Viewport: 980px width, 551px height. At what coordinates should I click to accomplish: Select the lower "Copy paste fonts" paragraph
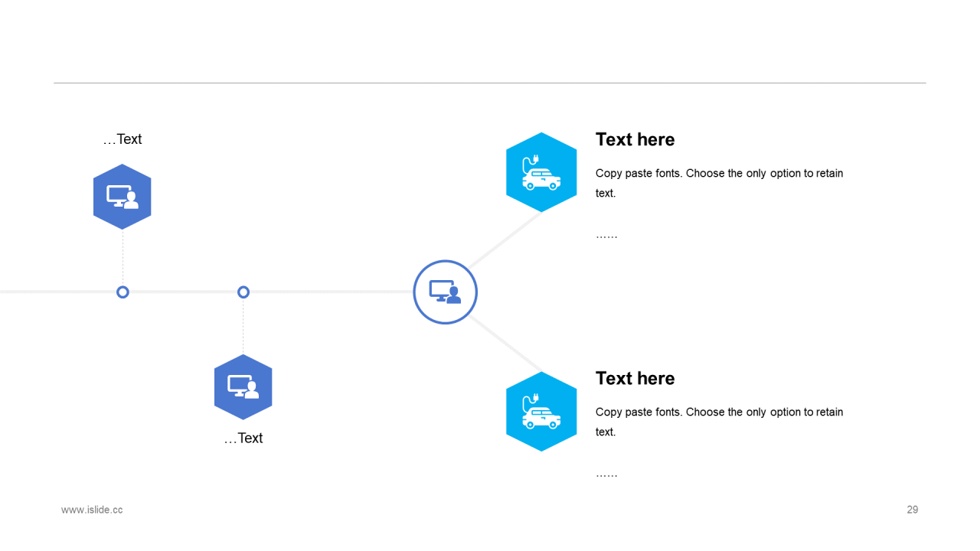pos(720,422)
